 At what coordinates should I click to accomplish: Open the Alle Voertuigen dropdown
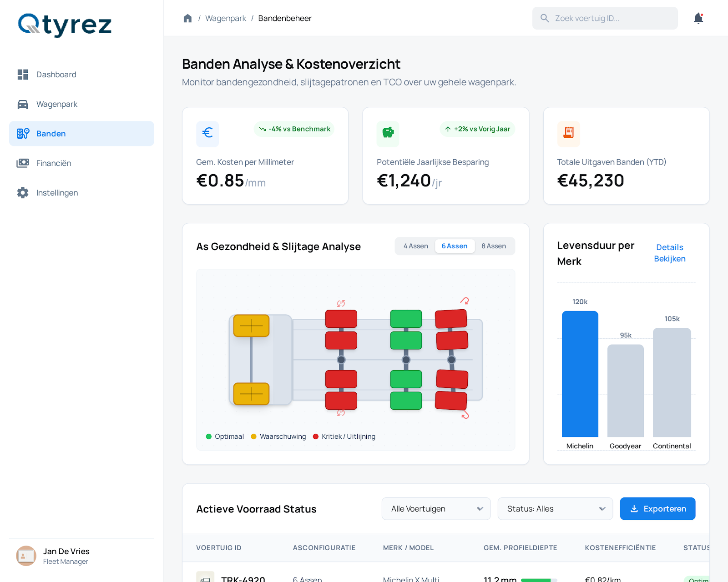[435, 508]
